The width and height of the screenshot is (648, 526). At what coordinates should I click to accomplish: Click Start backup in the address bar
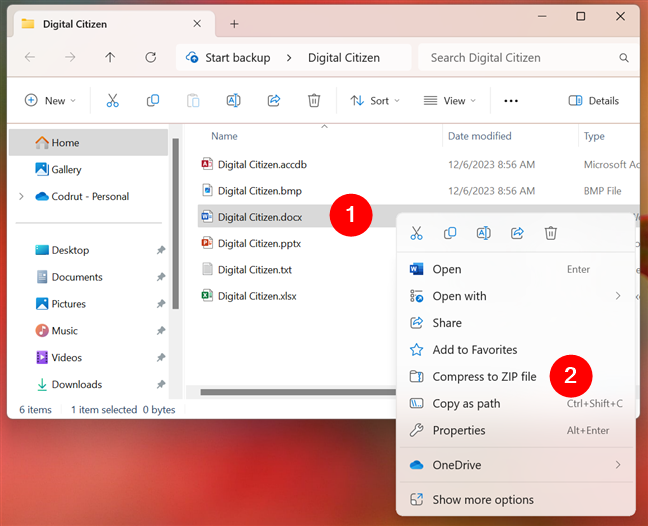click(x=238, y=57)
